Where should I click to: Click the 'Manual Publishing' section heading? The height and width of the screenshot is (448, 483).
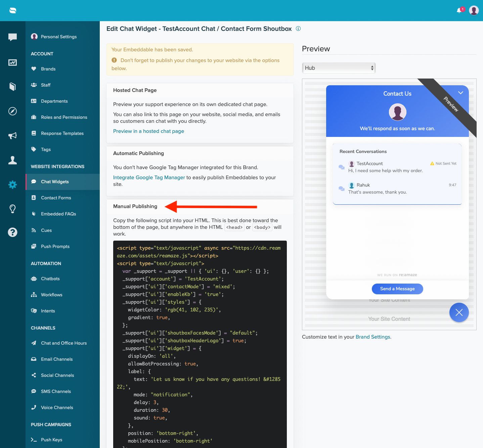[x=135, y=206]
